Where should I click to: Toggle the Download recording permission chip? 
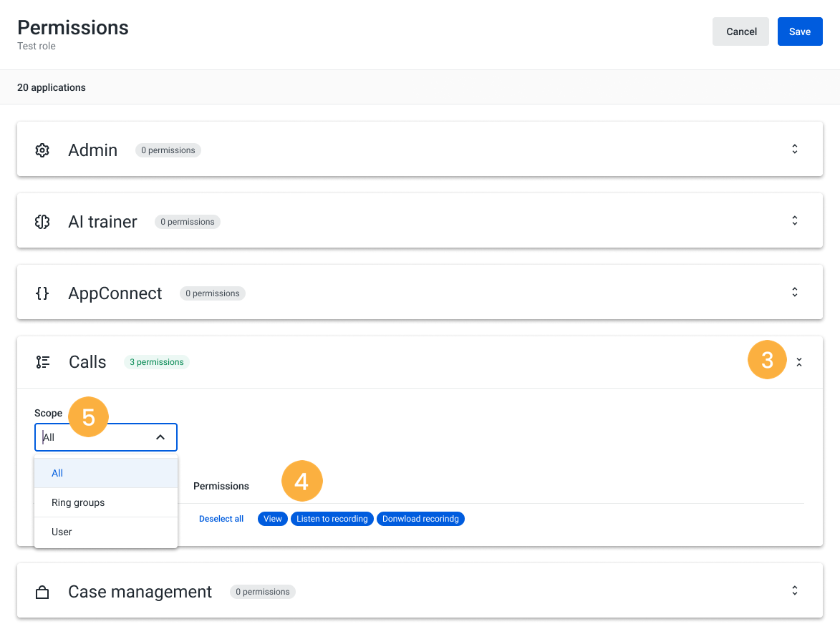420,519
